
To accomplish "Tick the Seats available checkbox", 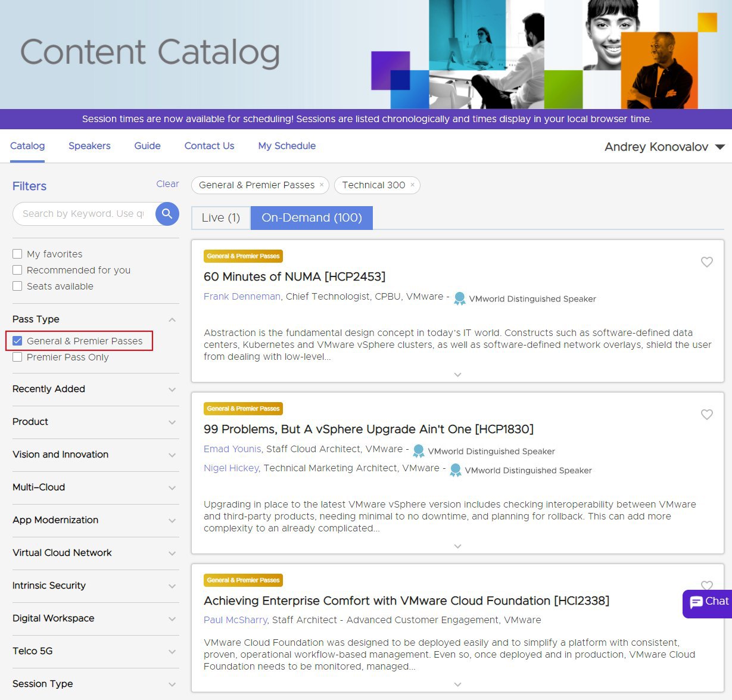I will (17, 286).
